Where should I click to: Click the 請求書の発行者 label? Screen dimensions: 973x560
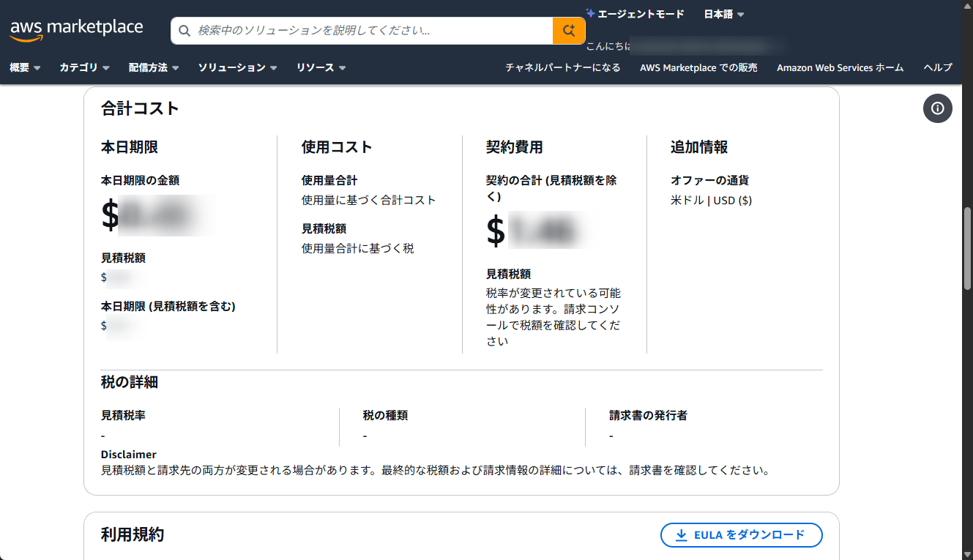point(648,415)
